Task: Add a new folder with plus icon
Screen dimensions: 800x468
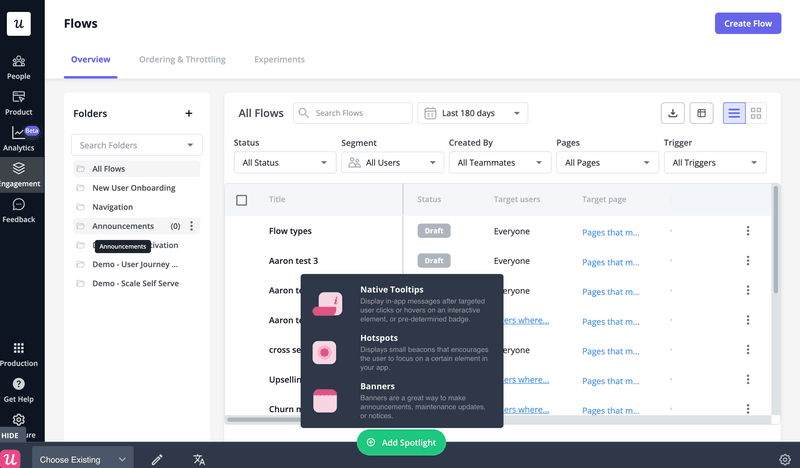Action: click(189, 113)
